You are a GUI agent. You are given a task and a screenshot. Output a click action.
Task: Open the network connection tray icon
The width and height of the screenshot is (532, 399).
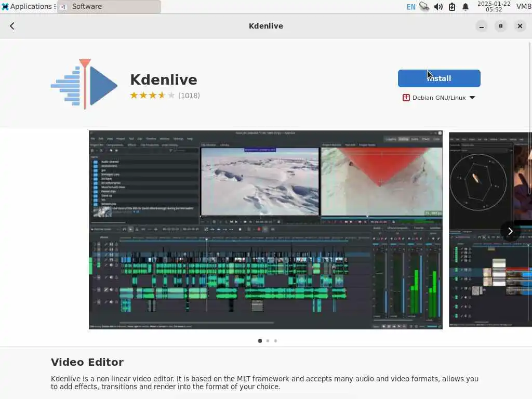(x=424, y=6)
